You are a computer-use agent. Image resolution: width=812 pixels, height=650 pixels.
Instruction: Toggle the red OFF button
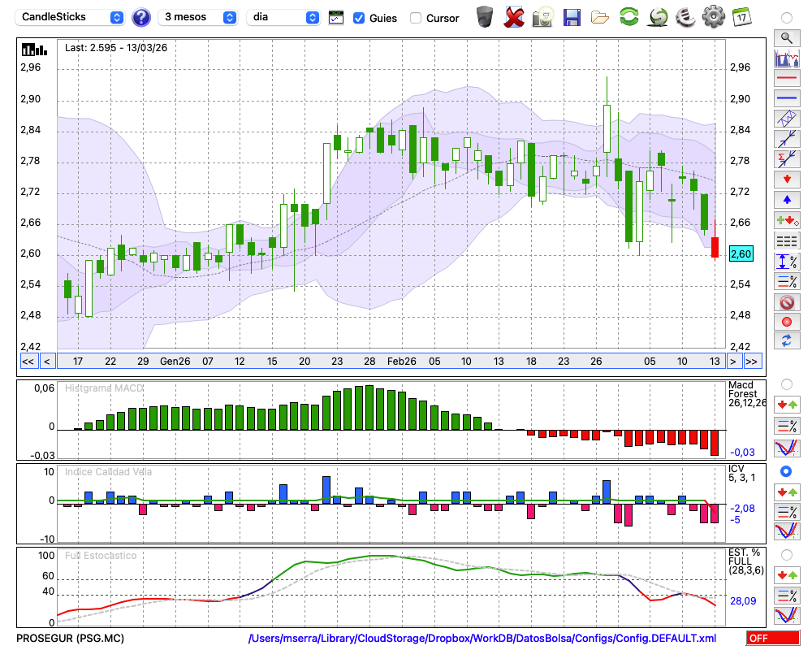773,638
